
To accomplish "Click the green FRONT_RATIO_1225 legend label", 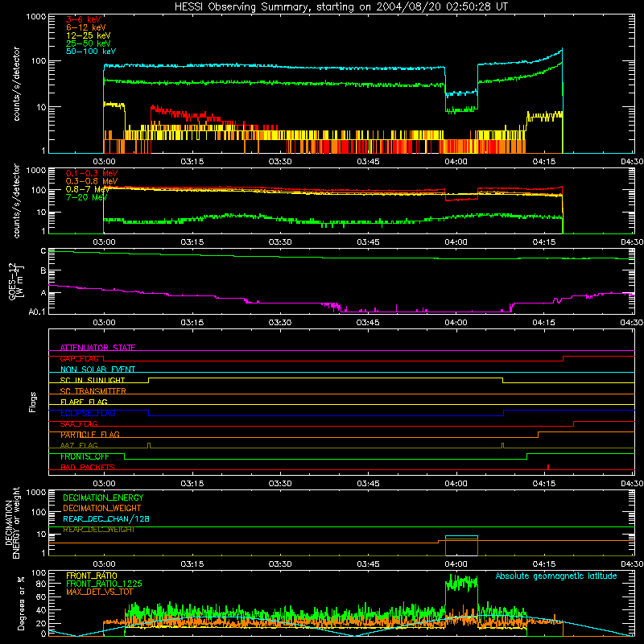I will 104,584.
